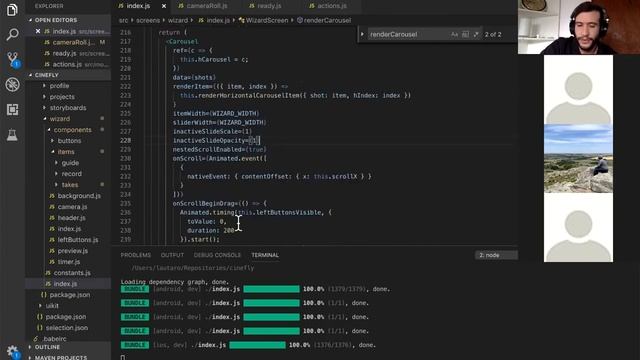Open Manage settings gear icon
The width and height of the screenshot is (640, 360).
[12, 351]
